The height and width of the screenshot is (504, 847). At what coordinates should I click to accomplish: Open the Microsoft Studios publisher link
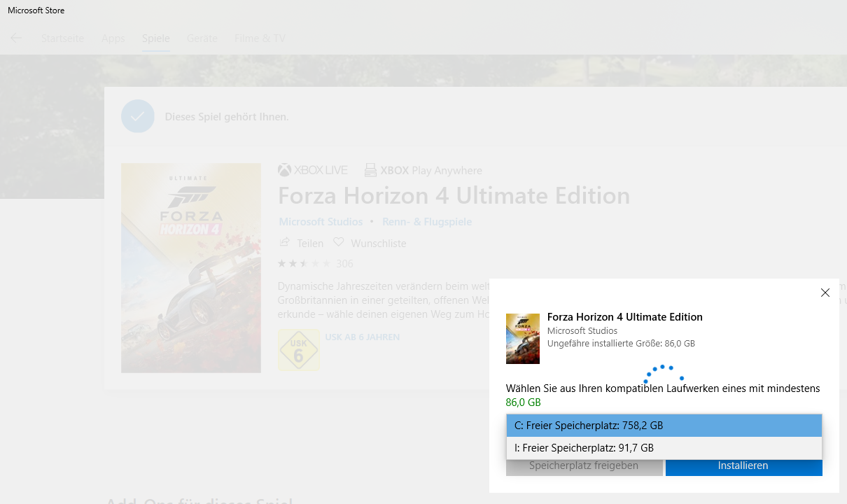pos(321,221)
